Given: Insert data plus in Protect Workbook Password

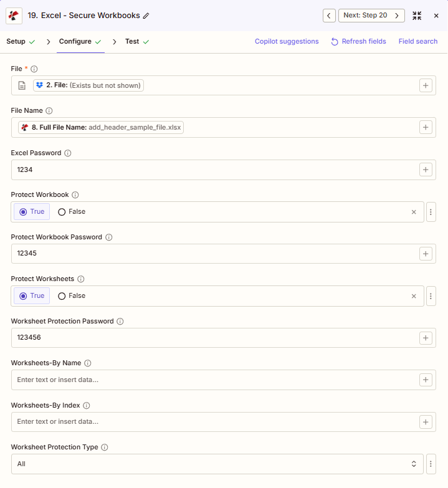Looking at the screenshot, I should (x=426, y=254).
